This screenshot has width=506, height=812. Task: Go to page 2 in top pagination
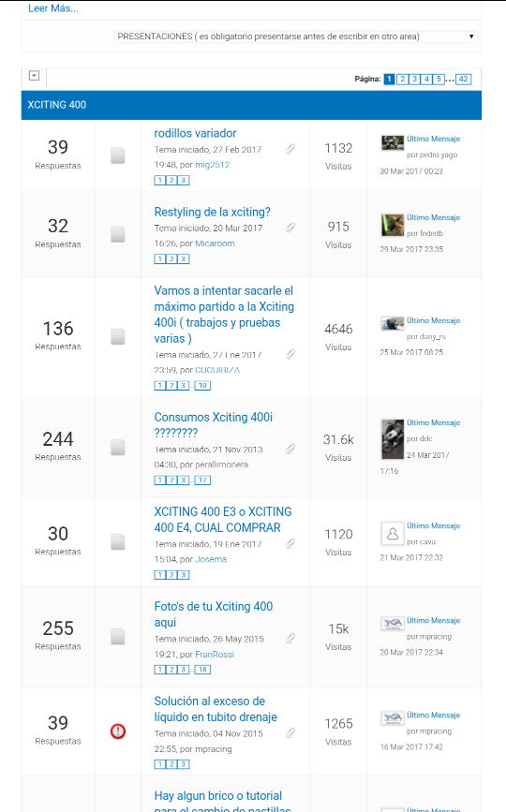(402, 80)
